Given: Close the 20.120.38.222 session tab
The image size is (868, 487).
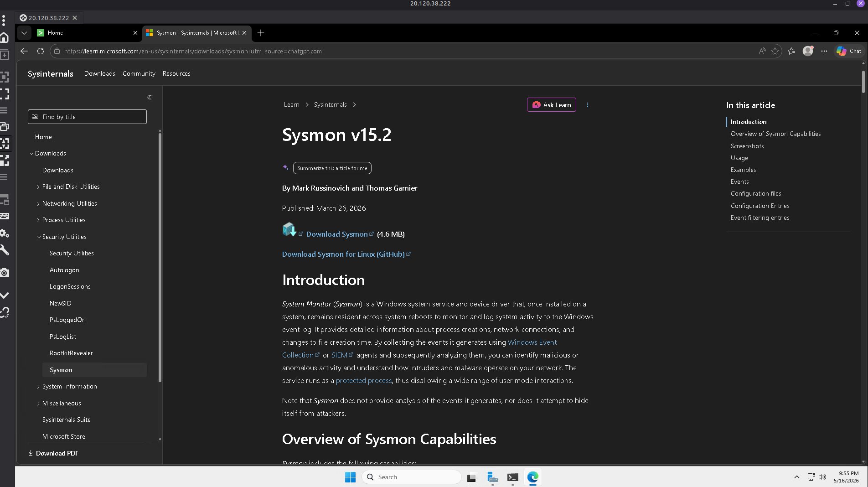Looking at the screenshot, I should (x=75, y=18).
